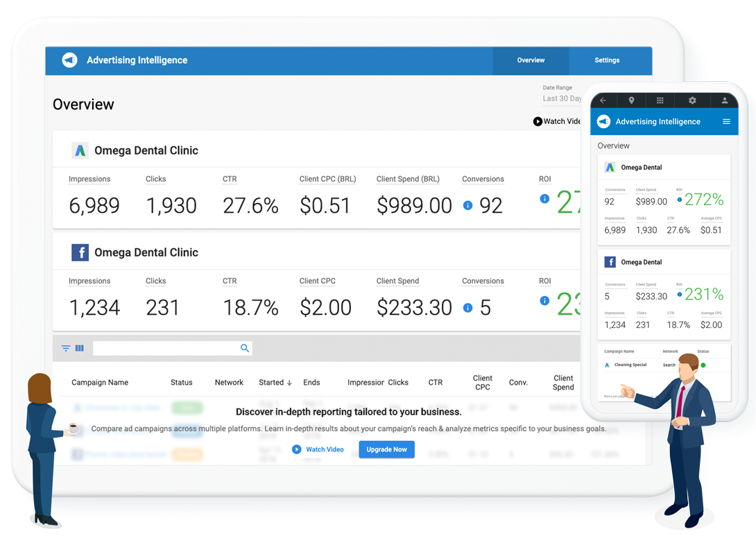Click the search magnifier icon
The width and height of the screenshot is (756, 556).
click(x=245, y=348)
